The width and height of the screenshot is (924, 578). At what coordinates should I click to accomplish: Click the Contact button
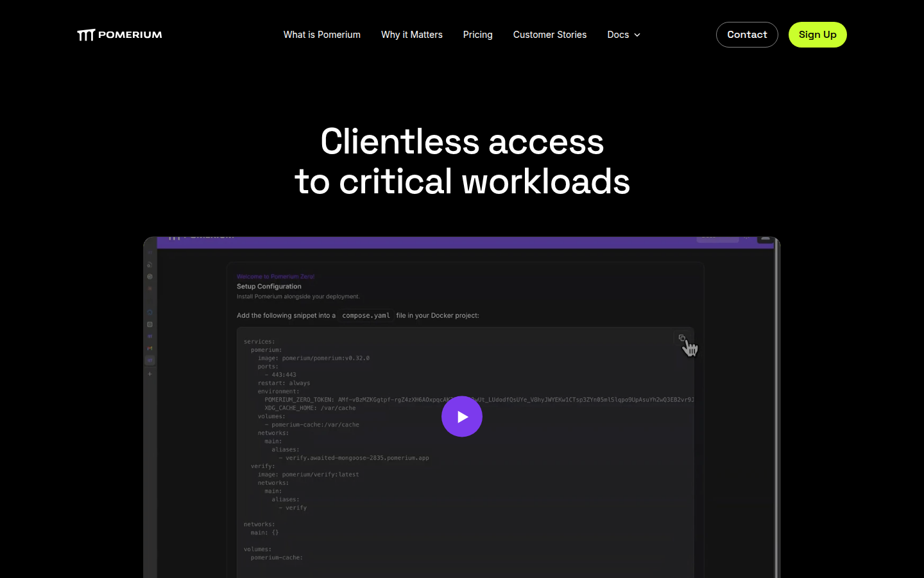coord(747,35)
